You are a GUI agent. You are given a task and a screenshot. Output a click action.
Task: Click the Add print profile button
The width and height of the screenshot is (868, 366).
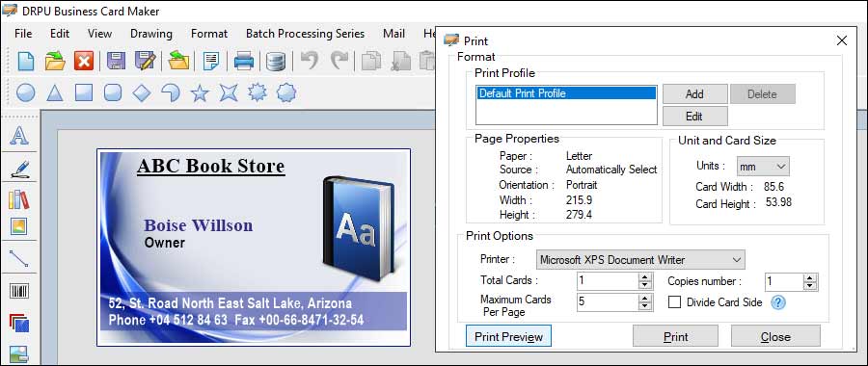click(694, 94)
